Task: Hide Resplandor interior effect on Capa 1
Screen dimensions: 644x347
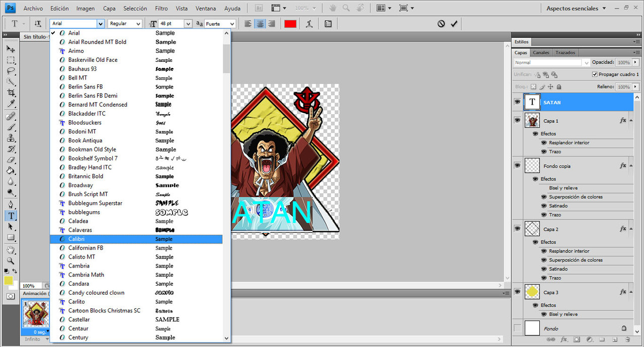Action: tap(544, 143)
